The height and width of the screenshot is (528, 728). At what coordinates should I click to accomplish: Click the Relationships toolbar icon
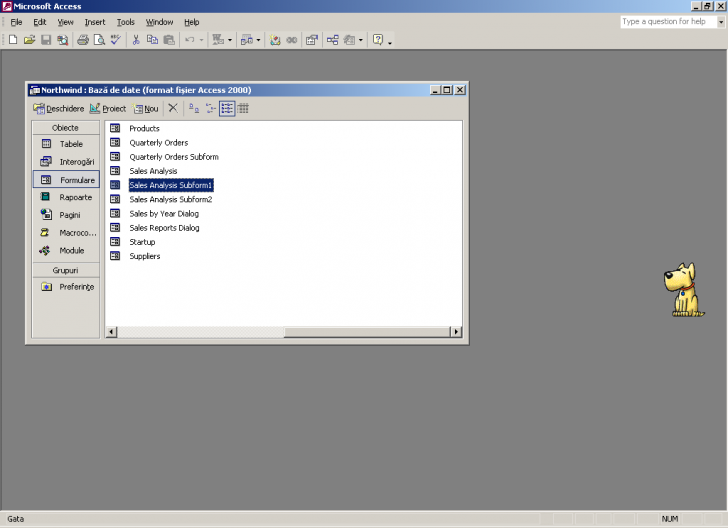click(330, 40)
